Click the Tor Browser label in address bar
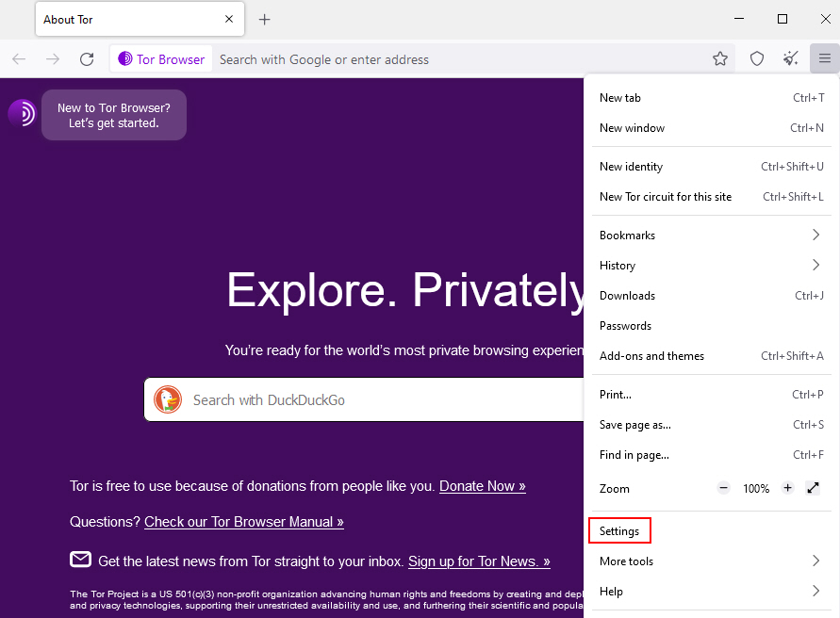 (x=160, y=58)
